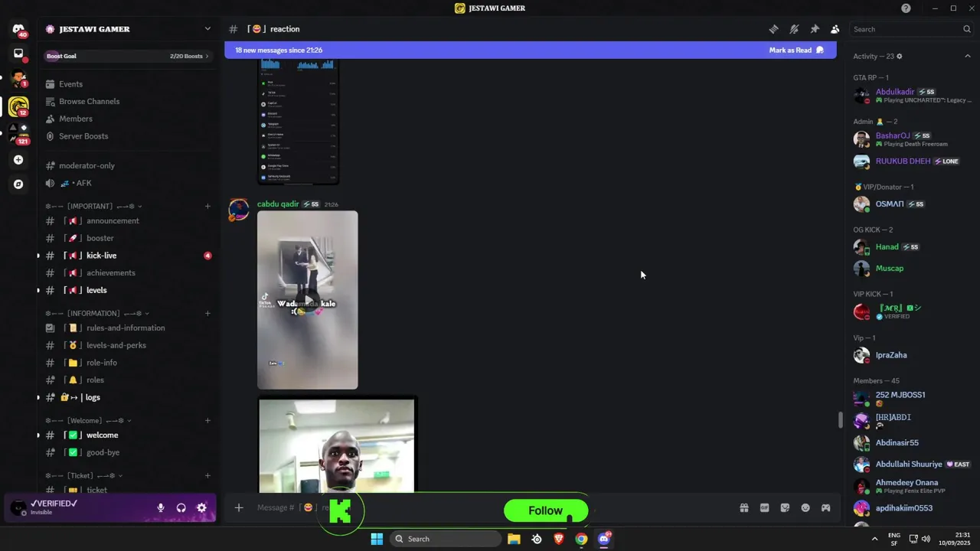Click the Search field in Discord header

pyautogui.click(x=911, y=29)
